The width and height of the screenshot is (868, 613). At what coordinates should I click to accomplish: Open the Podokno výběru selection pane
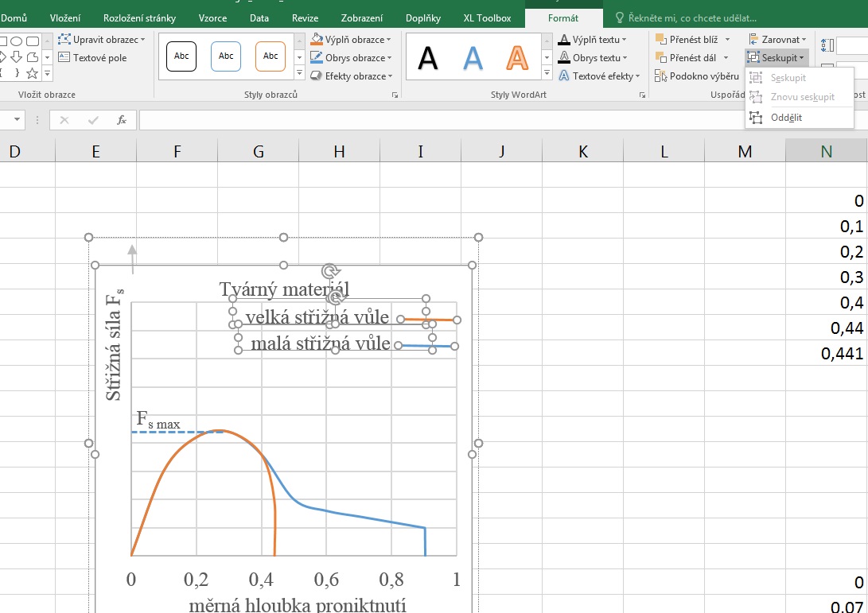(697, 76)
